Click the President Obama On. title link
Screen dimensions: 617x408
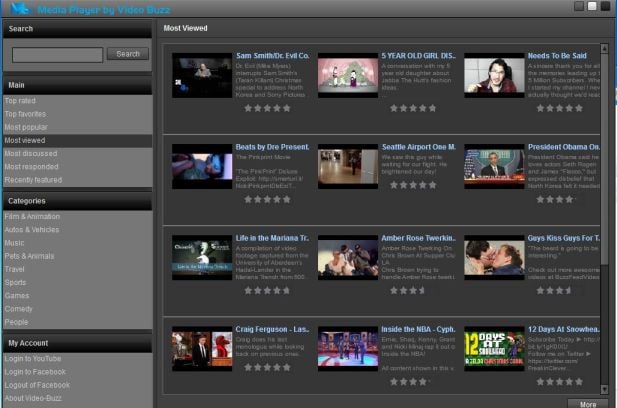pyautogui.click(x=563, y=147)
